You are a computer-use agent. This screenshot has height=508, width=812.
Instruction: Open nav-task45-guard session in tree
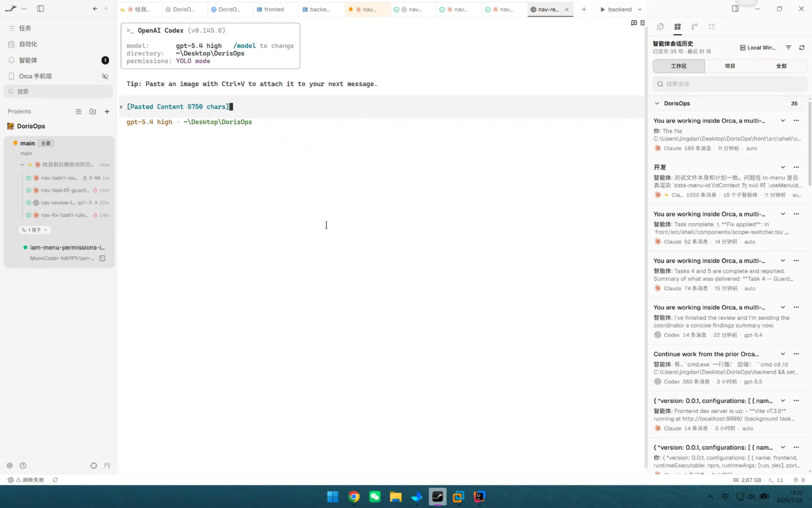point(68,190)
